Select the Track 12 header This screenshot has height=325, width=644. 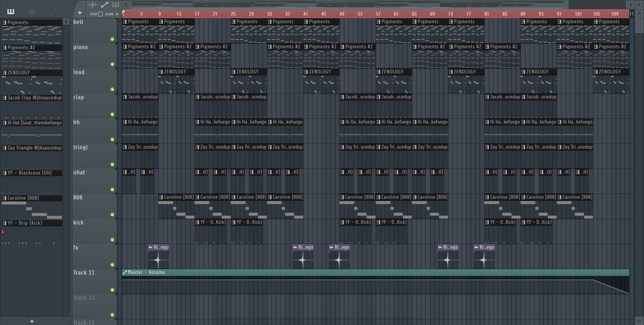[x=95, y=306]
